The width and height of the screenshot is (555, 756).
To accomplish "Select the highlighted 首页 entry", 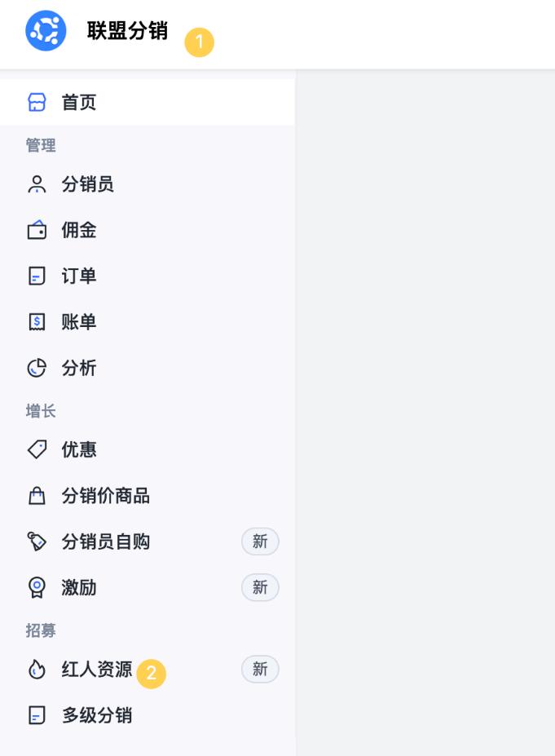I will tap(79, 101).
